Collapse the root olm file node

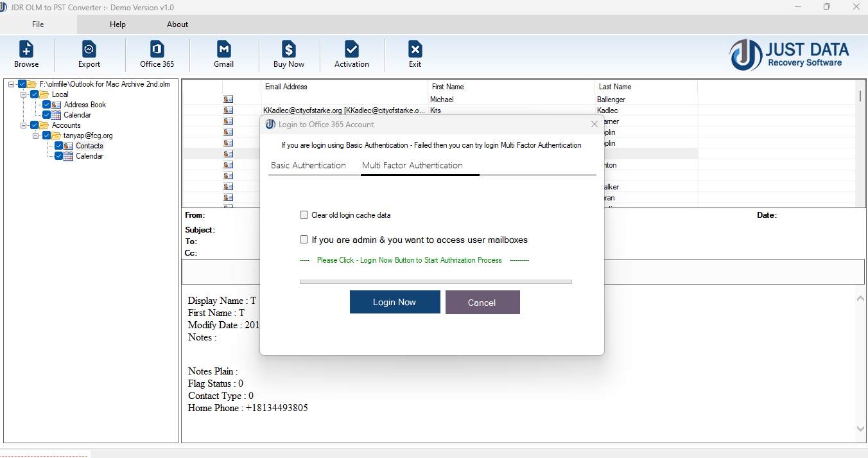point(12,84)
